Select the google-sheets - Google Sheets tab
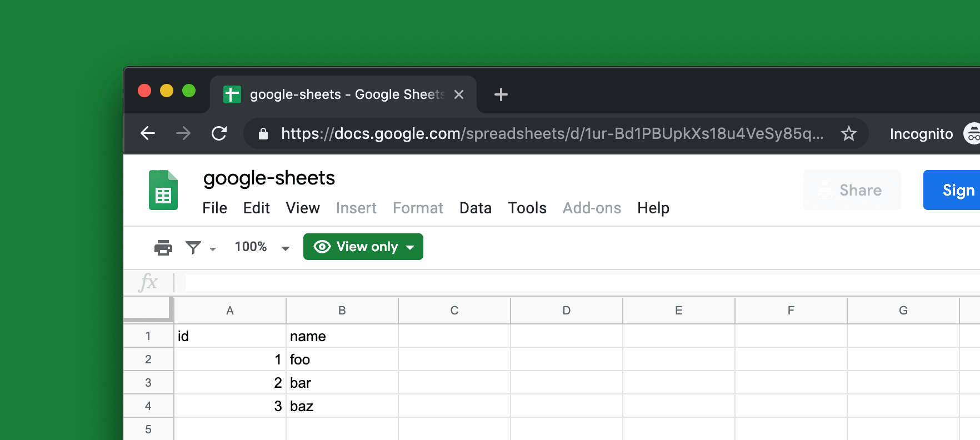 tap(343, 94)
